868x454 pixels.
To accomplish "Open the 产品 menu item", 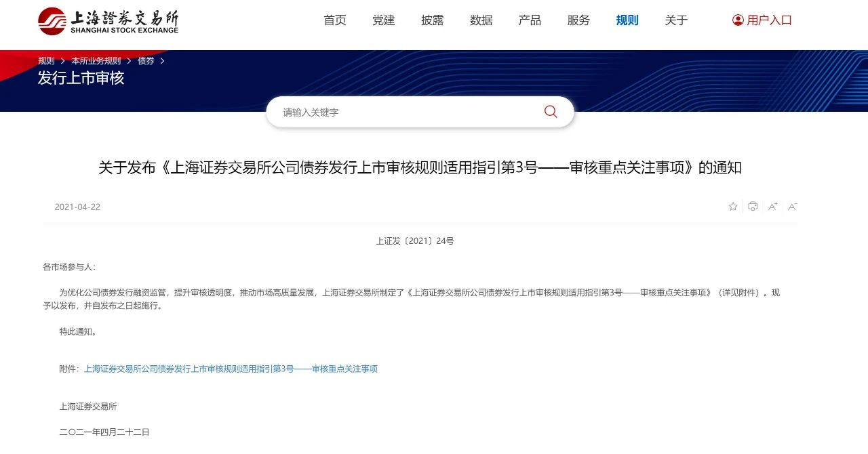I will (x=530, y=20).
